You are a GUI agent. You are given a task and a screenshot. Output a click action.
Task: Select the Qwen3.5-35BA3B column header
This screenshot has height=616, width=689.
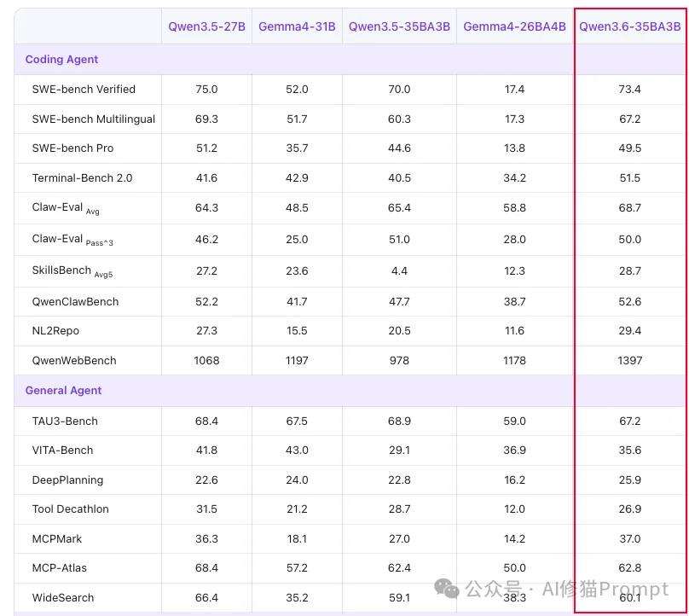coord(399,26)
